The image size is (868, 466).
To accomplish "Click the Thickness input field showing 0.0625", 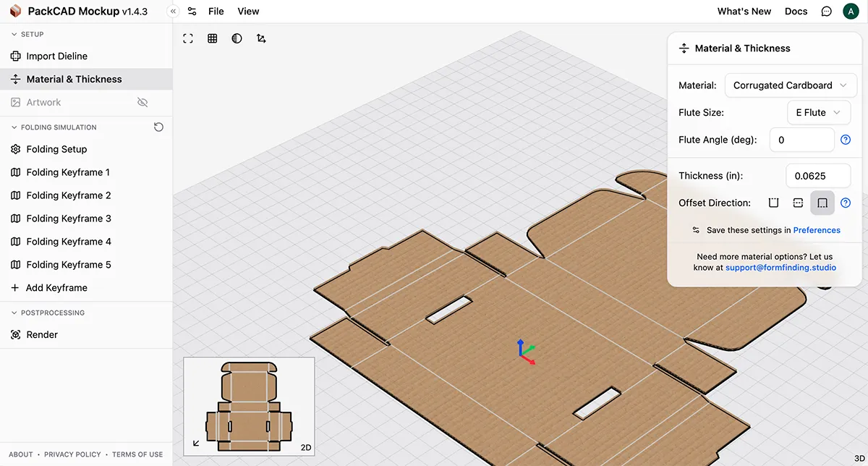I will coord(818,176).
